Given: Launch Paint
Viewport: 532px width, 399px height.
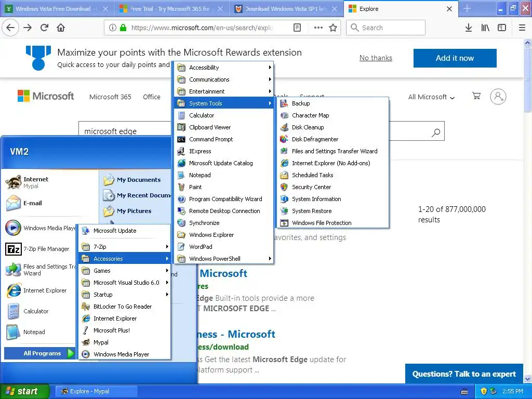Looking at the screenshot, I should click(224, 187).
